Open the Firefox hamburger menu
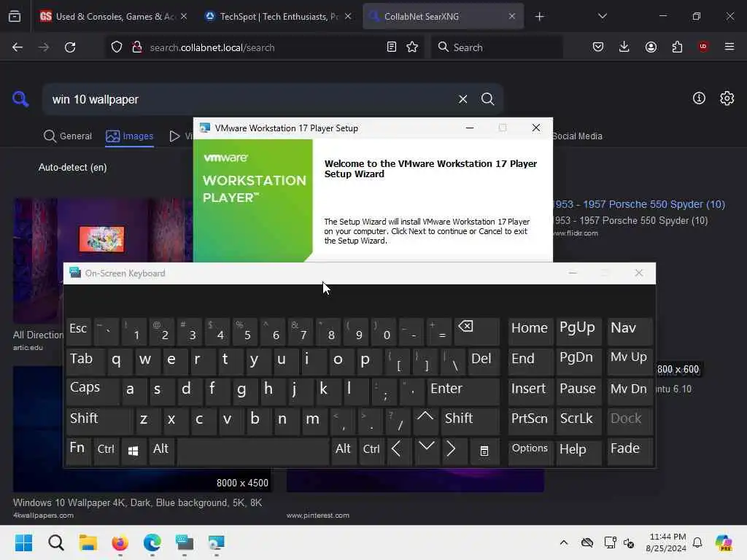747x560 pixels. [x=729, y=47]
